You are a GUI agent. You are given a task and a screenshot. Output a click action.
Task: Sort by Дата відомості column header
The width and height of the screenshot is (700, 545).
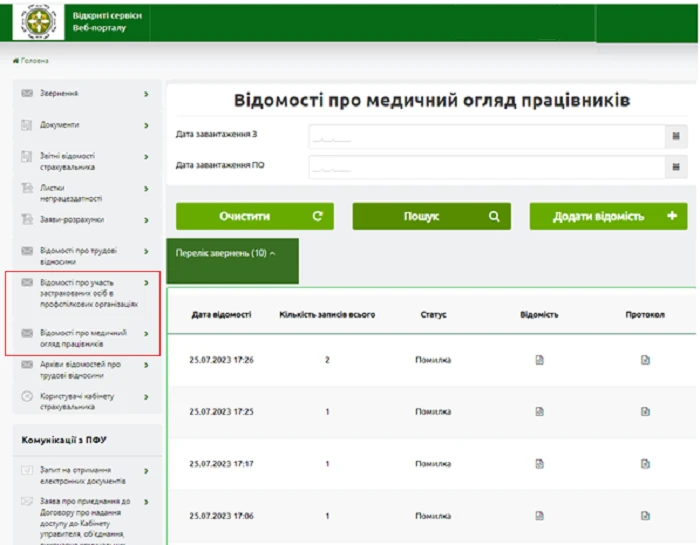tap(221, 315)
